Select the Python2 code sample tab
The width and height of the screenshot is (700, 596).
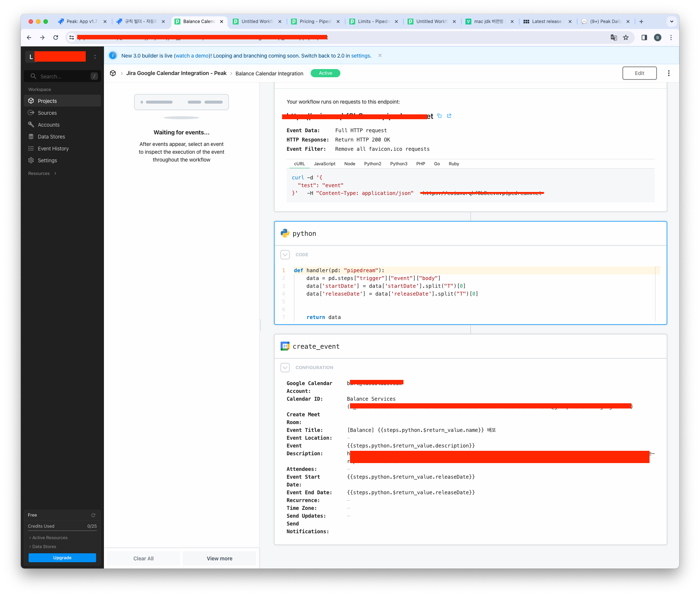(373, 164)
